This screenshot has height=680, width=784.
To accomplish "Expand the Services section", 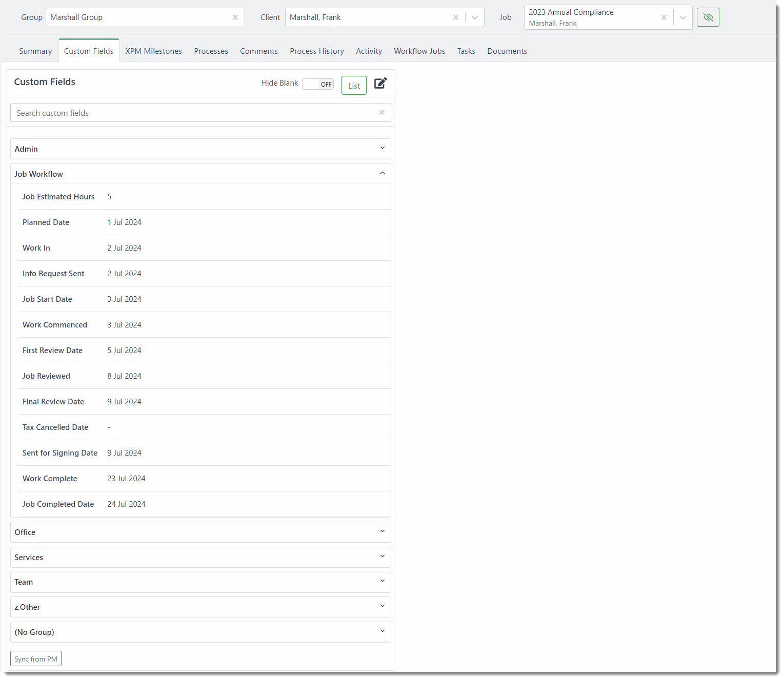I will click(x=200, y=557).
